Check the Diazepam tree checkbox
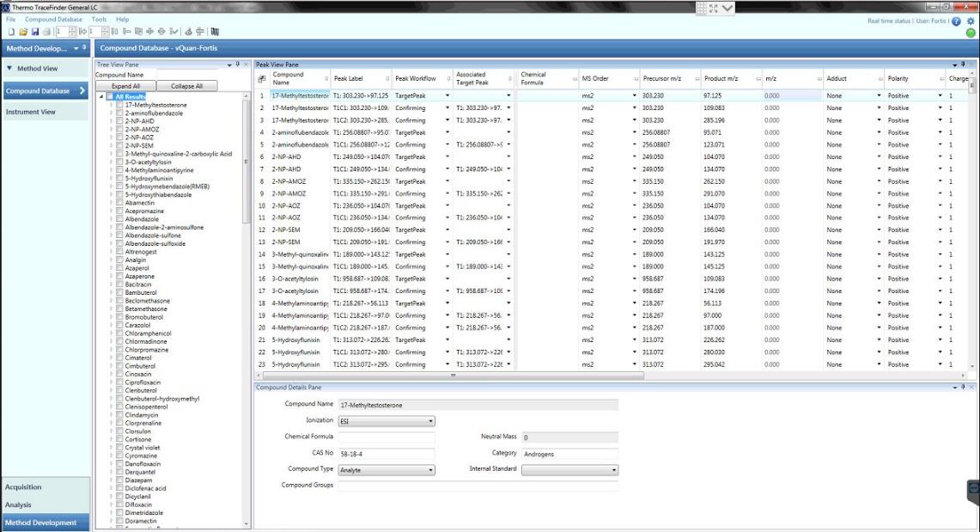This screenshot has height=532, width=980. point(119,480)
